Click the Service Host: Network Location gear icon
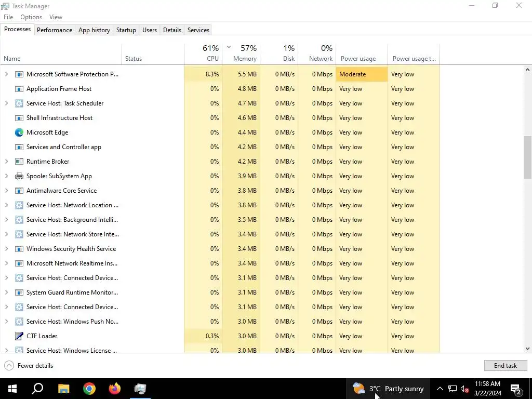 pyautogui.click(x=19, y=205)
